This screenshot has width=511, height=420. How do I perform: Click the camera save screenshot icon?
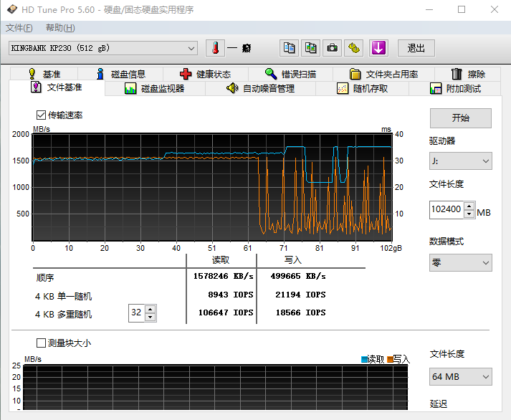333,48
